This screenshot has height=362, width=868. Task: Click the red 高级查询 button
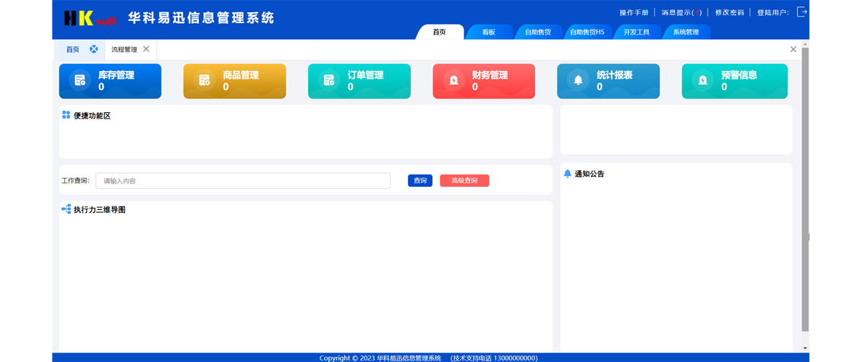pyautogui.click(x=464, y=181)
